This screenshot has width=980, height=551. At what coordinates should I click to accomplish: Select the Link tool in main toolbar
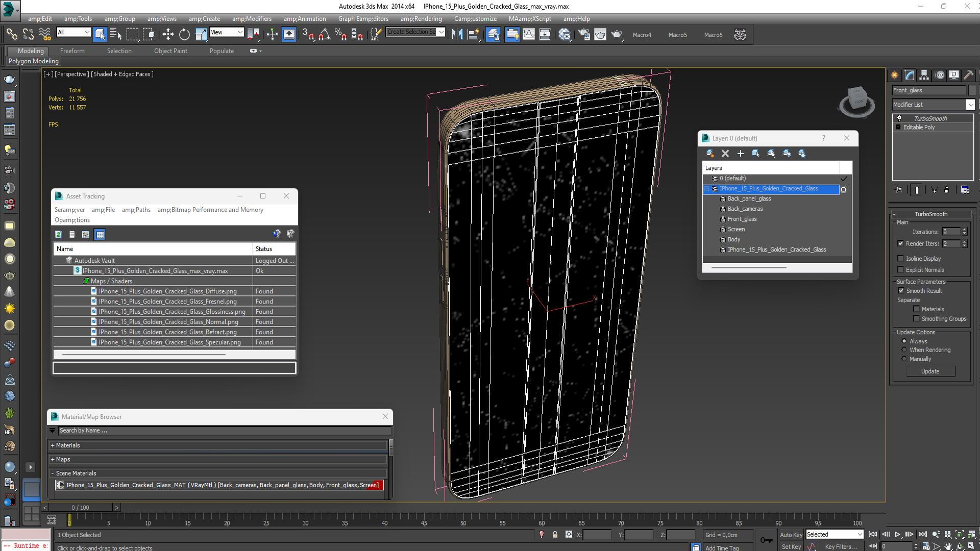tap(12, 34)
